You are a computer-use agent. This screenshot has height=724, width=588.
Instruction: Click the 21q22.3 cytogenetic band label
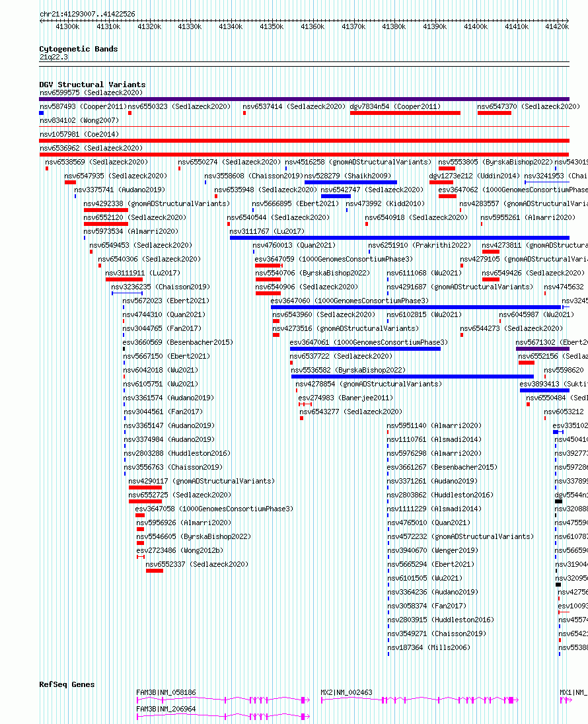coord(54,57)
